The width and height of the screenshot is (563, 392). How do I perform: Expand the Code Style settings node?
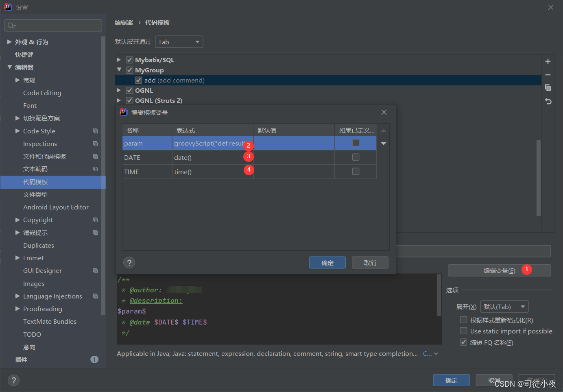click(x=17, y=131)
